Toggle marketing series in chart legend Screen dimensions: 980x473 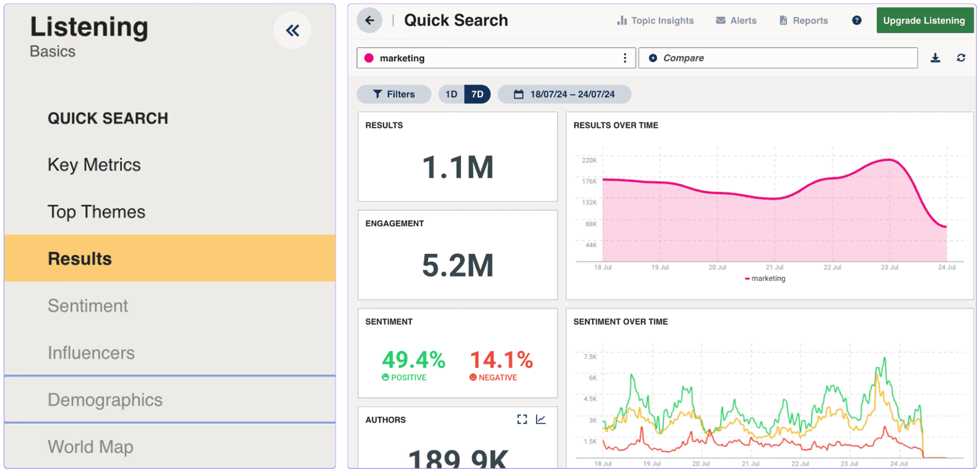(x=765, y=279)
